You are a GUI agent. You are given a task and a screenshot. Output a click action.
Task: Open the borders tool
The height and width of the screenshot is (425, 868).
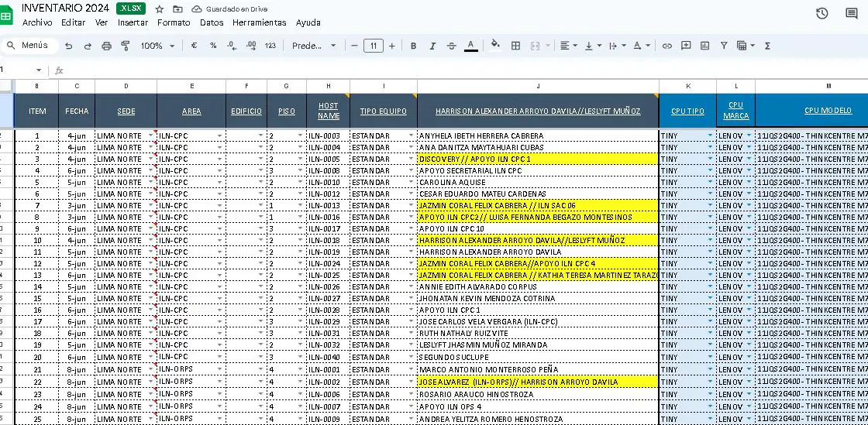[515, 46]
